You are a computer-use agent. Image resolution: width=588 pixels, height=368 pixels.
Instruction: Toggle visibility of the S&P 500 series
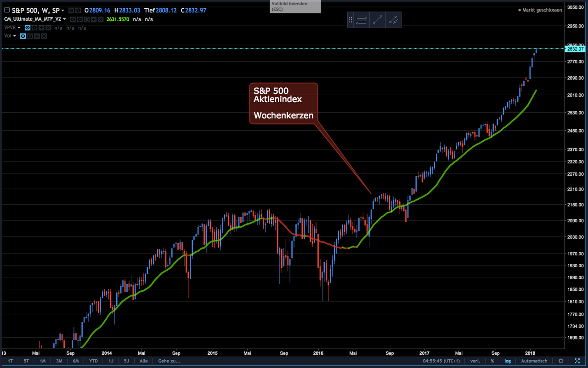[x=71, y=10]
